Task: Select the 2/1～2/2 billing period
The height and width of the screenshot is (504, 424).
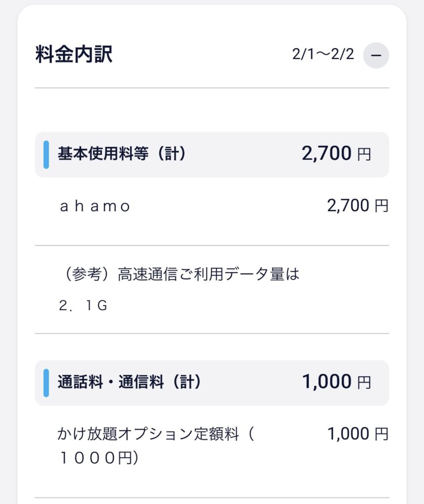Action: pyautogui.click(x=323, y=55)
